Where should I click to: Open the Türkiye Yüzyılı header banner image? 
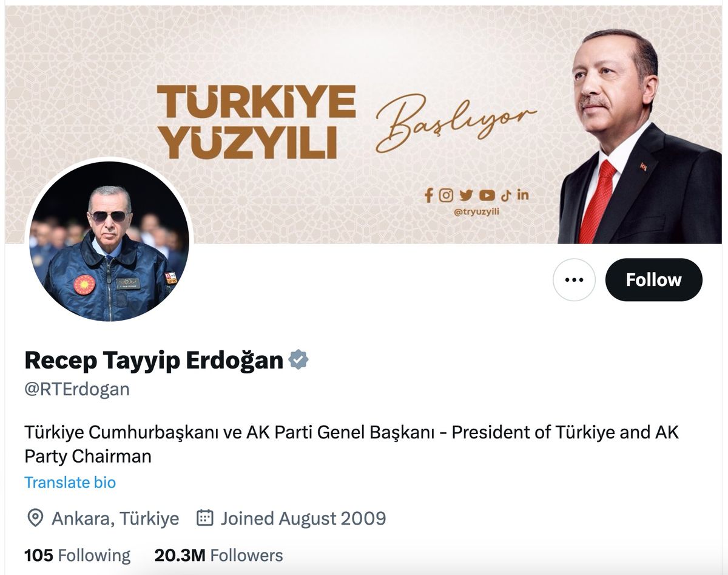pyautogui.click(x=363, y=124)
